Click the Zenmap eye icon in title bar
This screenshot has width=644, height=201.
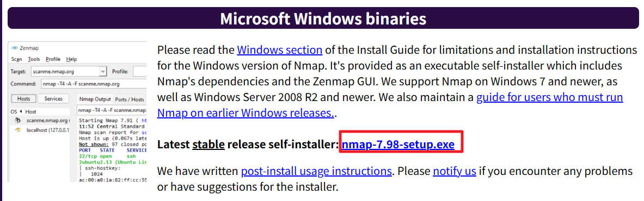(x=14, y=48)
